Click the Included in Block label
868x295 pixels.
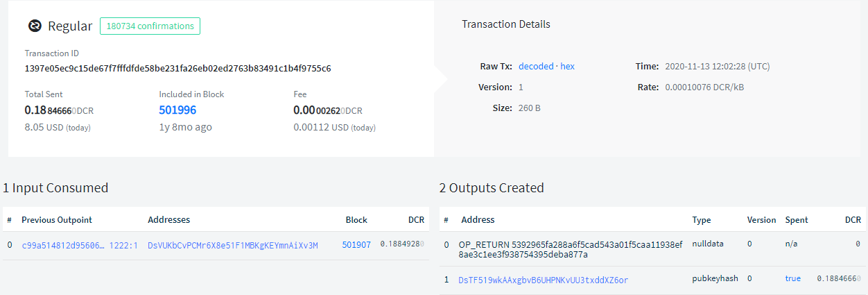click(191, 94)
